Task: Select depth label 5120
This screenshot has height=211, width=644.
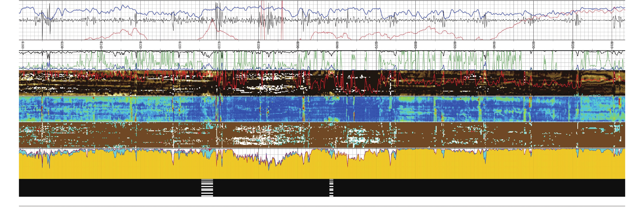Action: [x=180, y=45]
